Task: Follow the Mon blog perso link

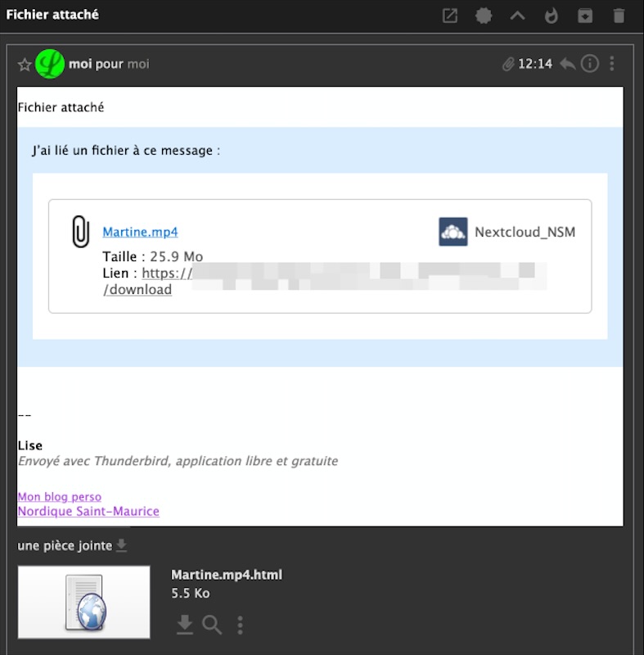Action: [60, 497]
